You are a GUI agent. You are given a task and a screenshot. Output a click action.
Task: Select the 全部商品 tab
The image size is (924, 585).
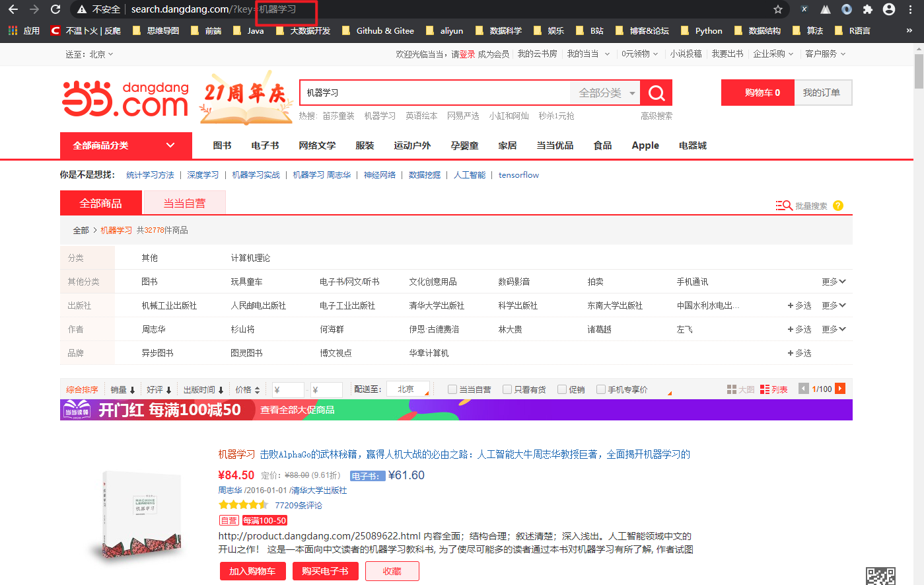[x=100, y=203]
